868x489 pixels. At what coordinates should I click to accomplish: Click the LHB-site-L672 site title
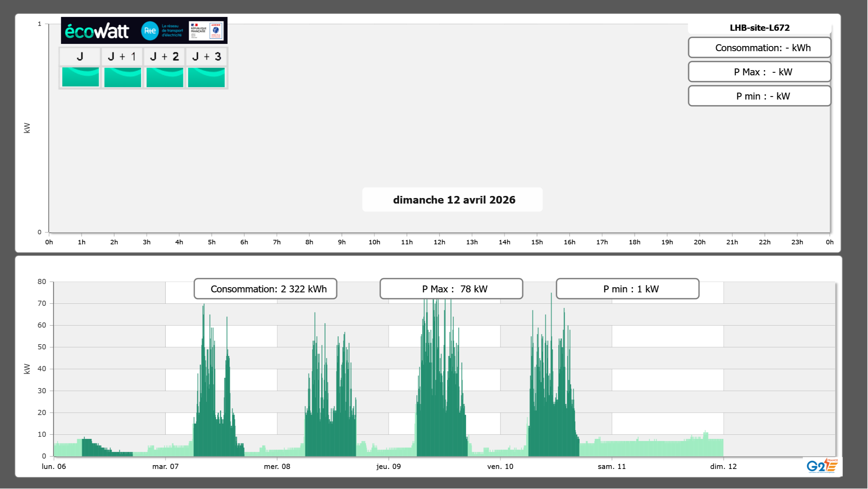[x=759, y=28]
